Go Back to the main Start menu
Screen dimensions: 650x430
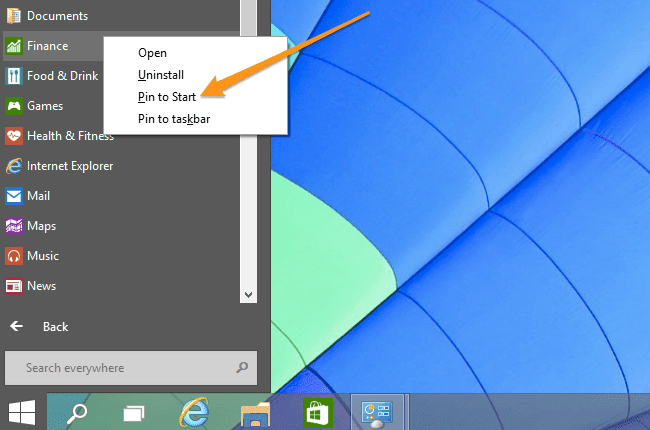pyautogui.click(x=39, y=327)
